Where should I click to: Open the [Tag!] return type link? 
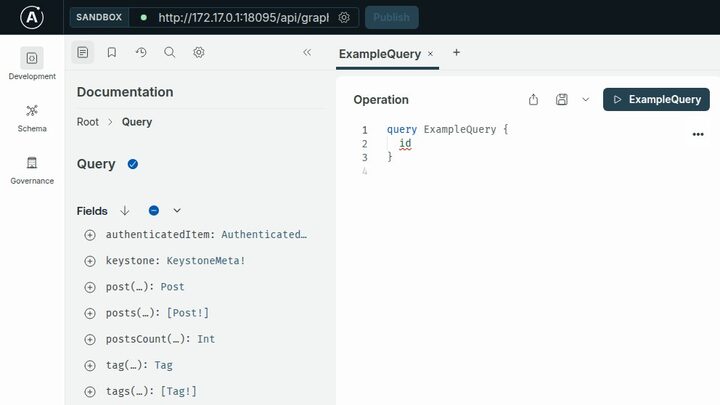pos(178,391)
